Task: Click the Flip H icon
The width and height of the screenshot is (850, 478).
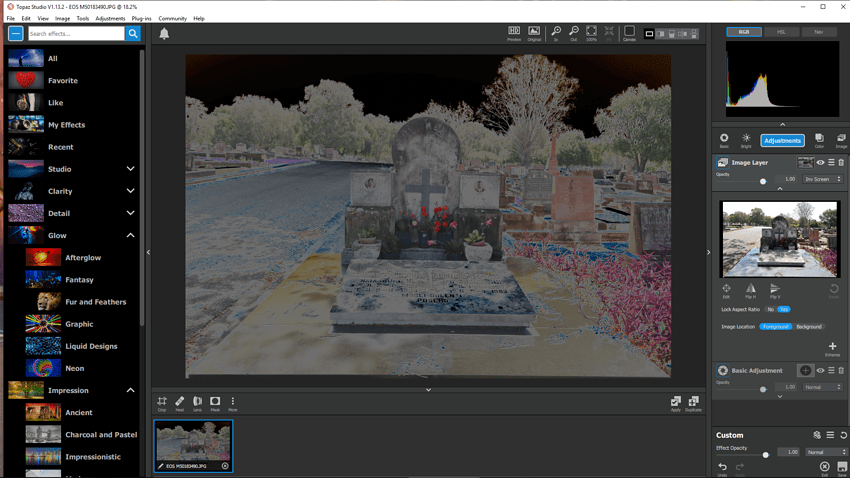Action: pos(750,289)
